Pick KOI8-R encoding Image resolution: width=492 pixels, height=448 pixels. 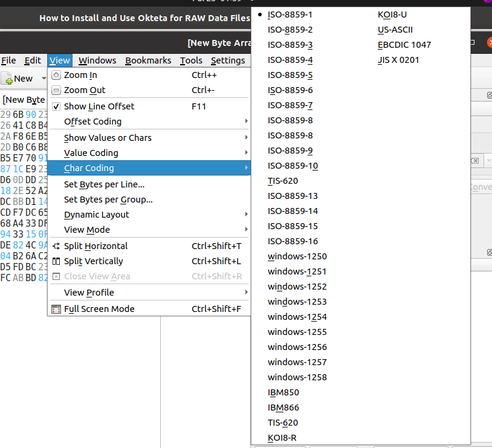coord(282,438)
